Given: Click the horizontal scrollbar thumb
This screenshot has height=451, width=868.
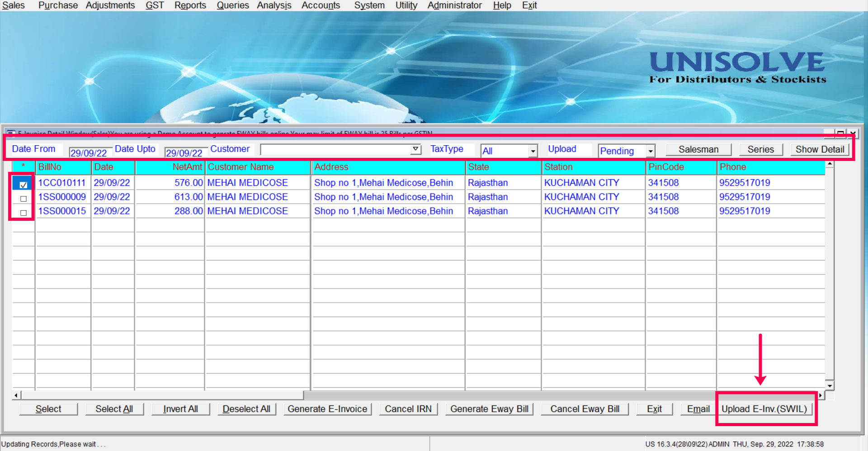Looking at the screenshot, I should pos(162,395).
